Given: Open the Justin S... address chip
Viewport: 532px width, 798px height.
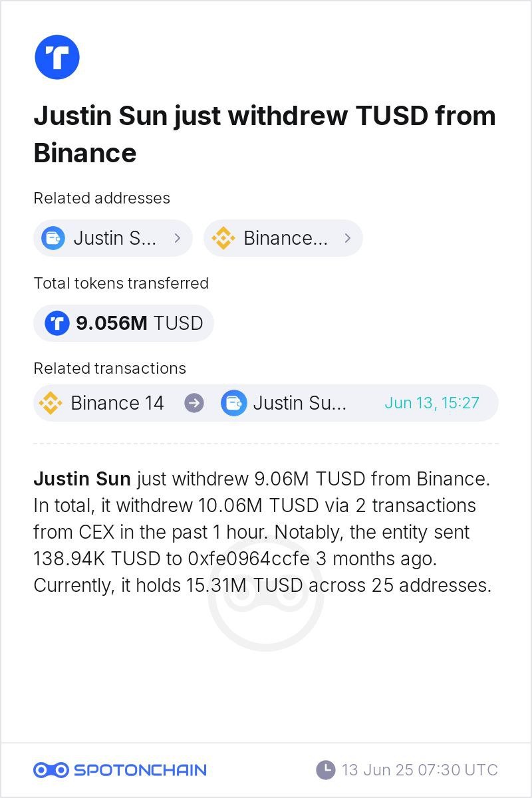Looking at the screenshot, I should pos(113,238).
